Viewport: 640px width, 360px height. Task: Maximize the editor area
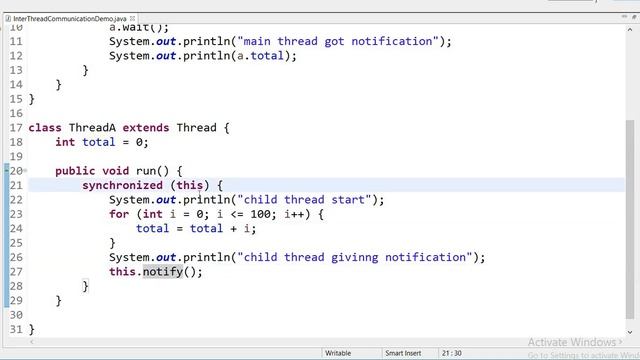(634, 17)
